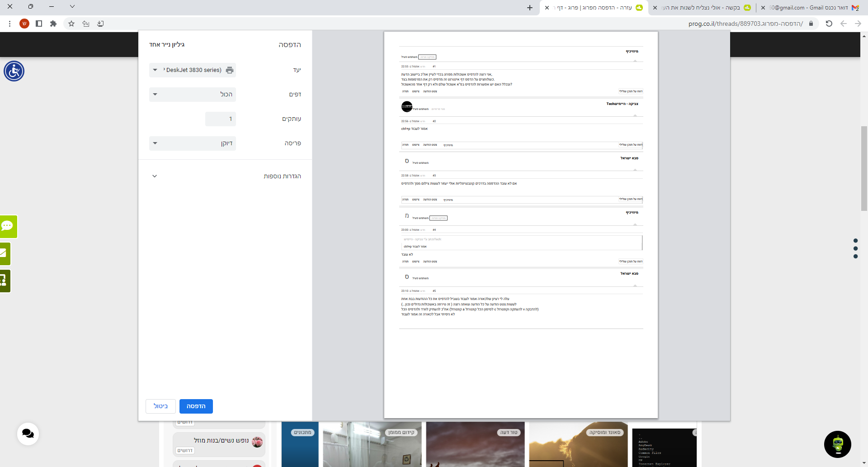868x467 pixels.
Task: Open the white chat bubbles floating button
Action: pos(28,434)
